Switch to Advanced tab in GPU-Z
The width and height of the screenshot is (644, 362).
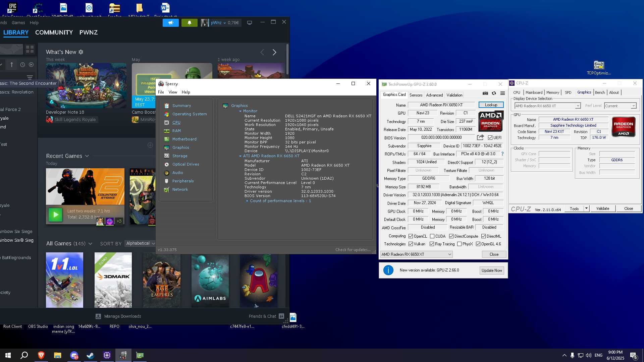(x=434, y=95)
